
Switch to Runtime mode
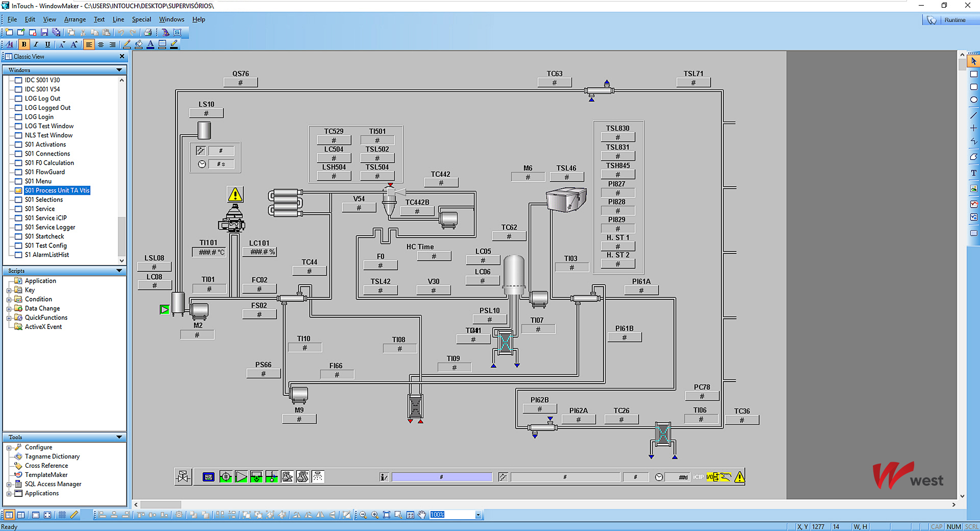[x=949, y=20]
